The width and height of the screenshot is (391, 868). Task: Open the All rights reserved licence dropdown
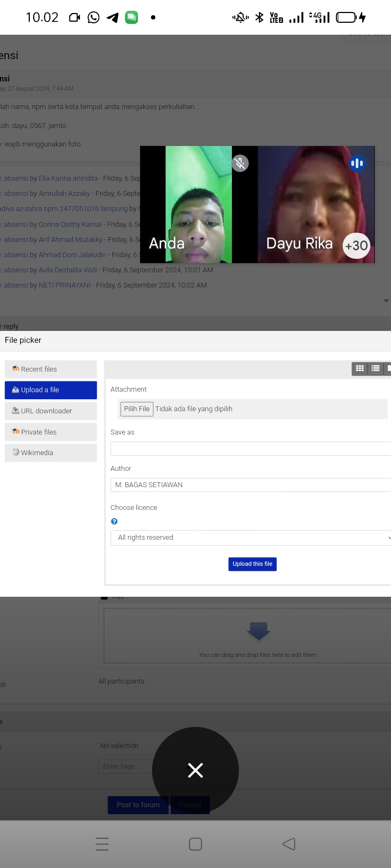tap(250, 538)
